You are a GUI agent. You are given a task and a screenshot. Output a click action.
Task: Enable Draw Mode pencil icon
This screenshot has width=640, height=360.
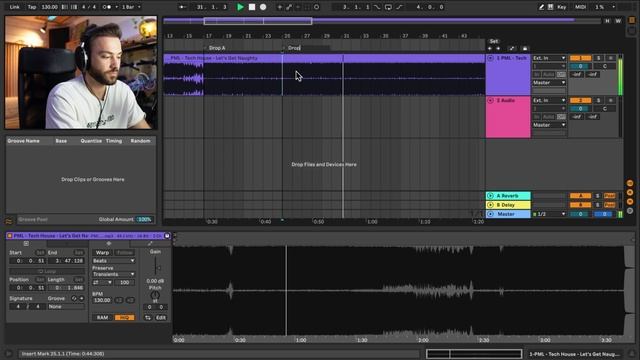[x=542, y=7]
